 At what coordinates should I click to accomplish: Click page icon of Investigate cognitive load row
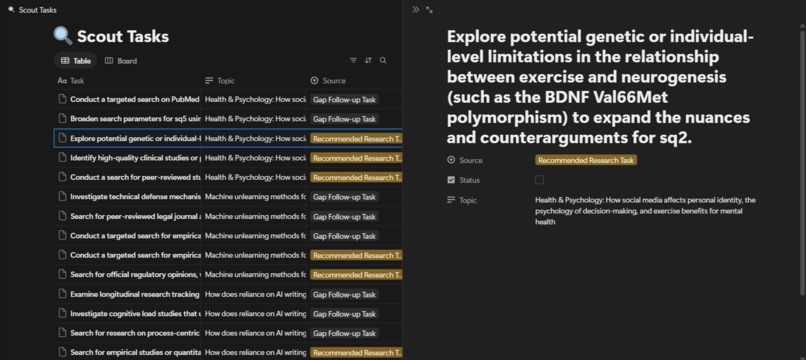tap(62, 314)
